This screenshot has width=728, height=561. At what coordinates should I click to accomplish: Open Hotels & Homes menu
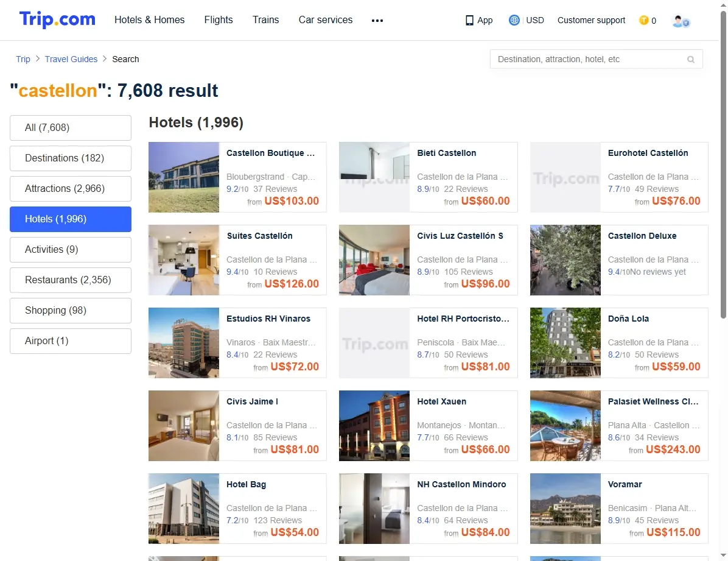point(150,20)
